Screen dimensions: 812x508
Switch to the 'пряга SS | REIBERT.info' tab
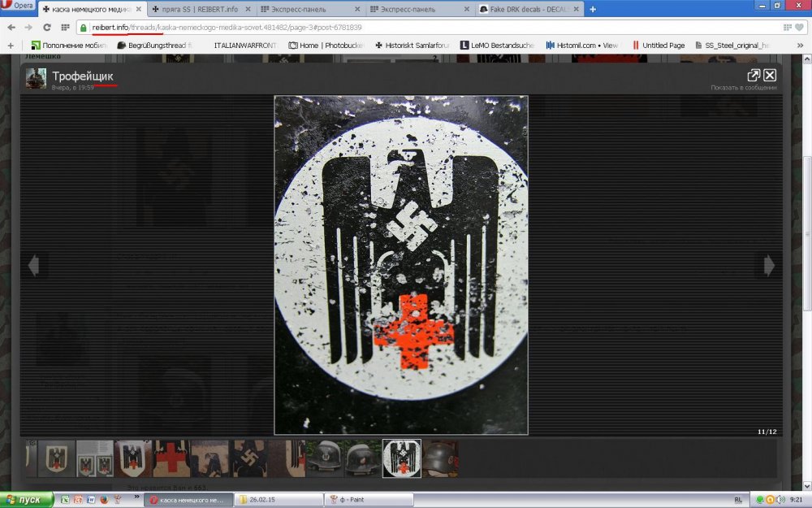coord(201,9)
